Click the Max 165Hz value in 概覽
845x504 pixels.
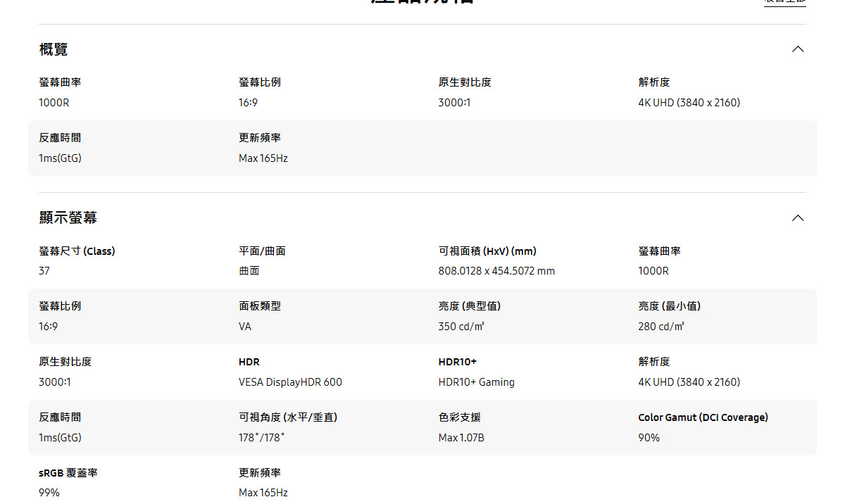(x=263, y=158)
